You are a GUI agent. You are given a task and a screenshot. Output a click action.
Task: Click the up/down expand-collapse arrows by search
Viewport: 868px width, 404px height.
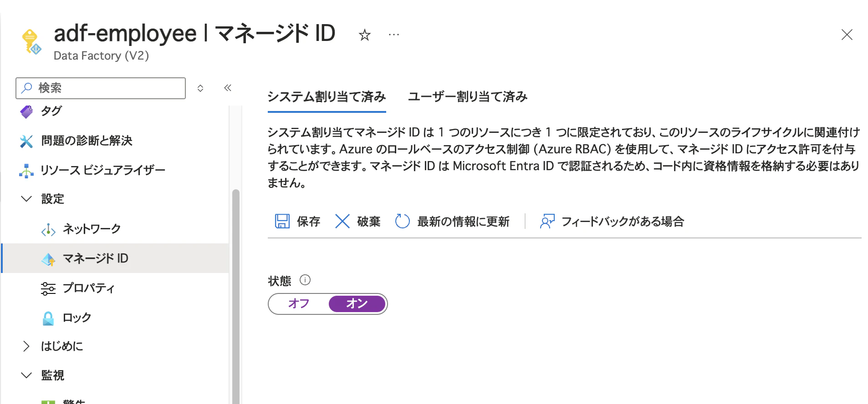[x=200, y=88]
